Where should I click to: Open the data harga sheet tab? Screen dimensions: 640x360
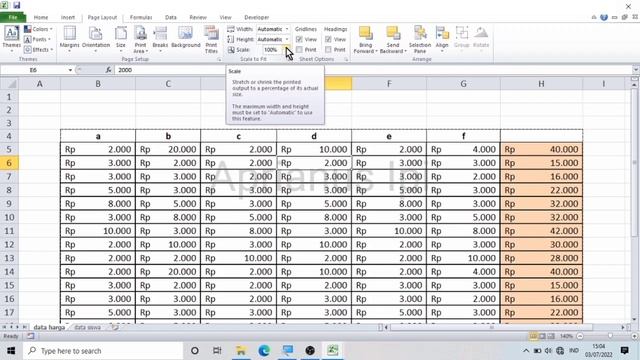click(49, 327)
